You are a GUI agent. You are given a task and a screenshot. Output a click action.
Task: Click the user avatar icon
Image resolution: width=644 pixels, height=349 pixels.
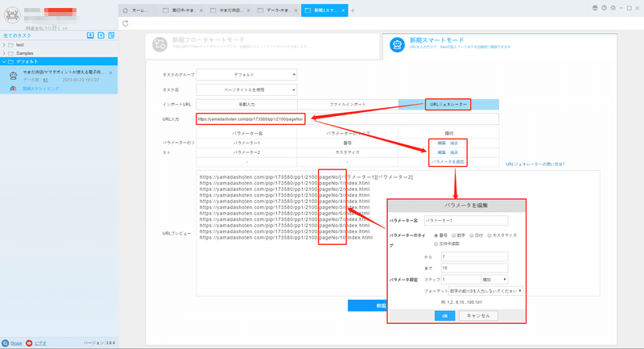[12, 15]
